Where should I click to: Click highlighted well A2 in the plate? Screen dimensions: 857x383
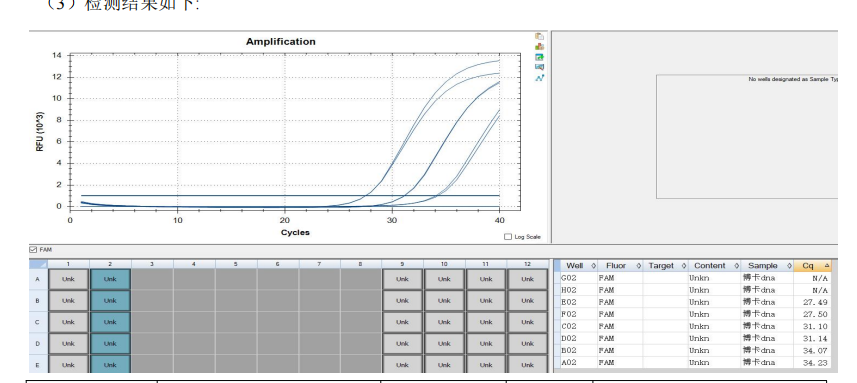pyautogui.click(x=110, y=279)
